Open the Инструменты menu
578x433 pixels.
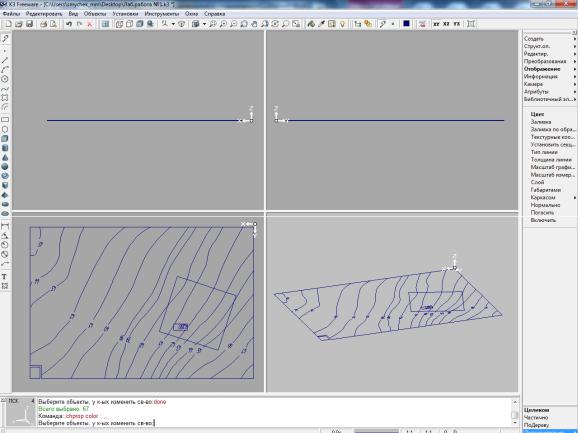pyautogui.click(x=162, y=14)
